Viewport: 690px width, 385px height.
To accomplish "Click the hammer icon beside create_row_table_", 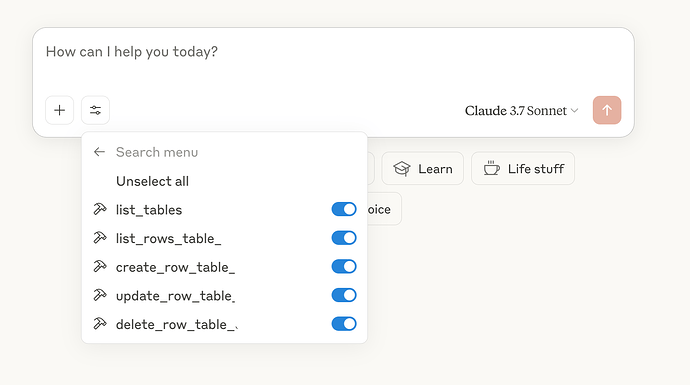I will (100, 266).
